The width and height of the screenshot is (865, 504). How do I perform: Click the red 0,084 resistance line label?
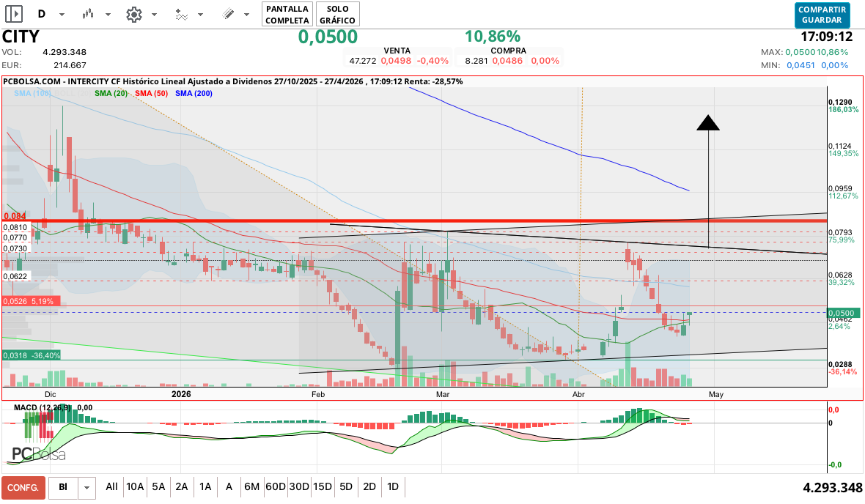point(15,216)
